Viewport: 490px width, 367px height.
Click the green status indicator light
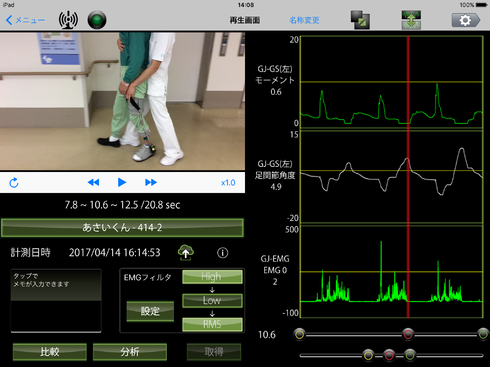[97, 20]
